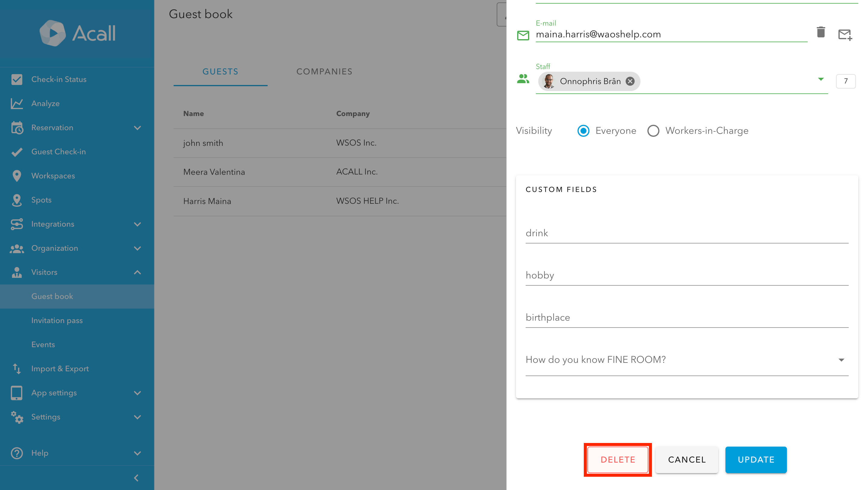Click the Reservation calendar icon
The width and height of the screenshot is (868, 490).
pyautogui.click(x=17, y=128)
